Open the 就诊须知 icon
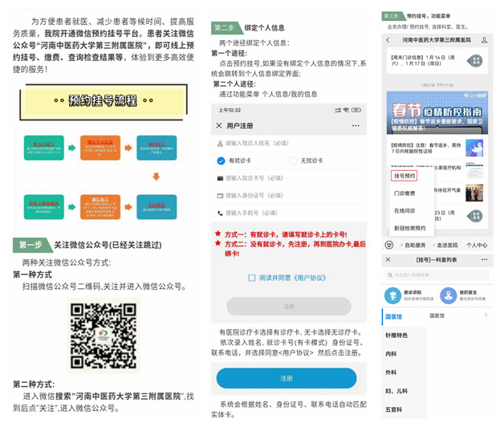Viewport: 504px width, 427px height. click(392, 296)
